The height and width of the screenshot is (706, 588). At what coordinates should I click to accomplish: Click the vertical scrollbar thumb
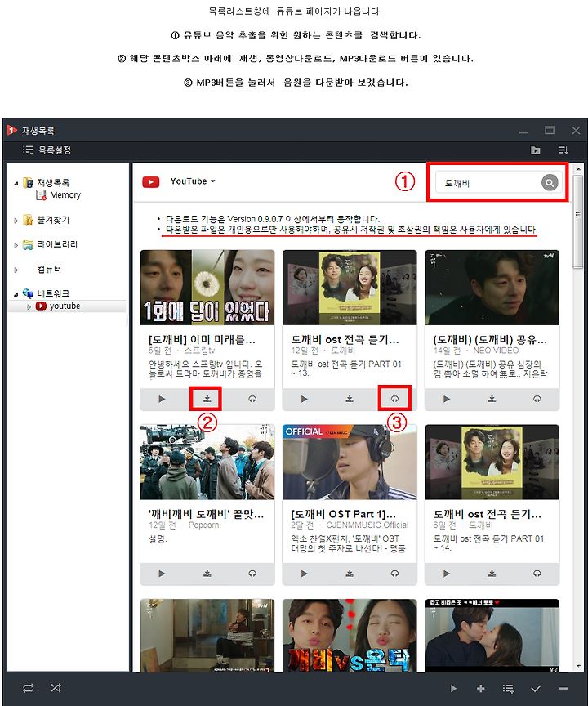tap(577, 223)
